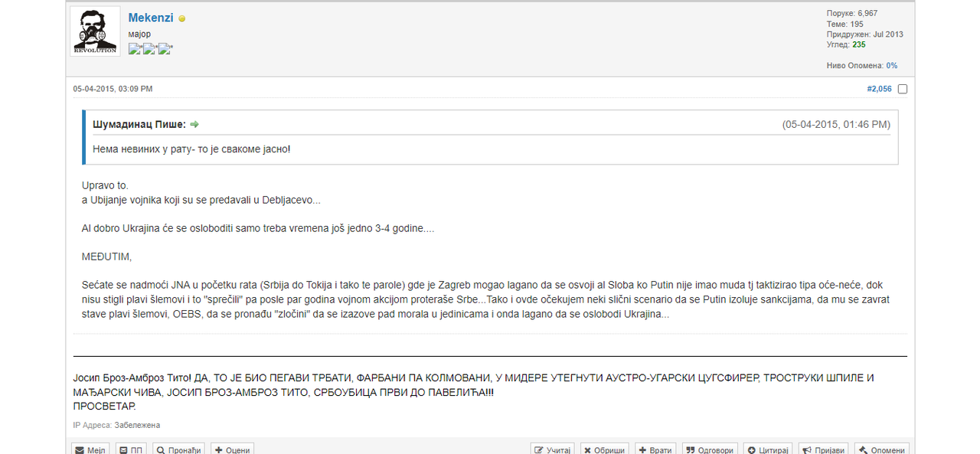Image resolution: width=980 pixels, height=454 pixels.
Task: Open post permalink #2,056
Action: [x=879, y=89]
